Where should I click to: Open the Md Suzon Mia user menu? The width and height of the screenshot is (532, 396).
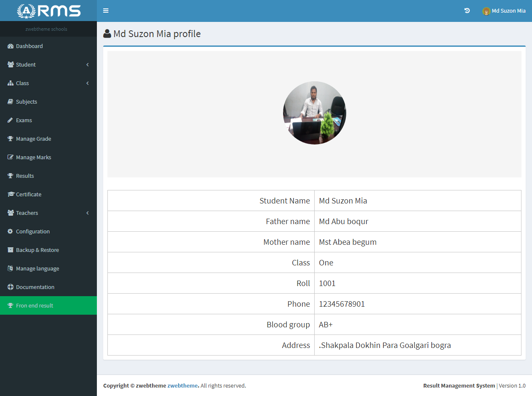point(504,11)
